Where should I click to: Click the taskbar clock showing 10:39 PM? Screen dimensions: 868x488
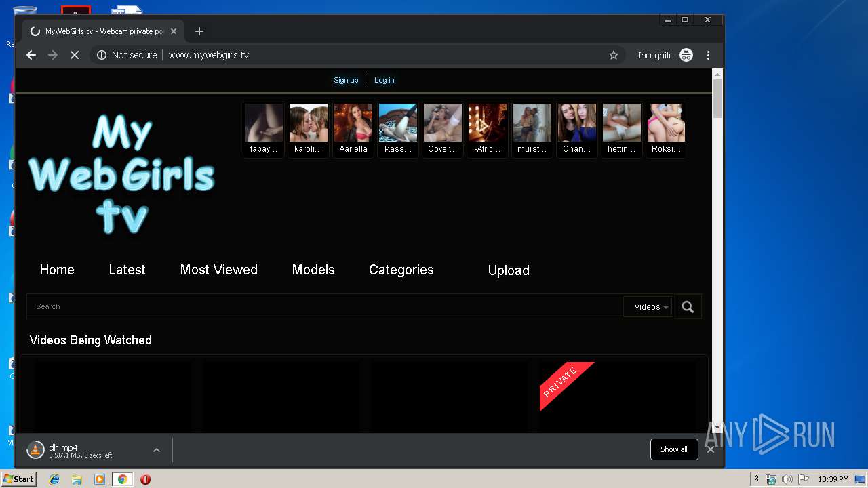click(x=833, y=479)
